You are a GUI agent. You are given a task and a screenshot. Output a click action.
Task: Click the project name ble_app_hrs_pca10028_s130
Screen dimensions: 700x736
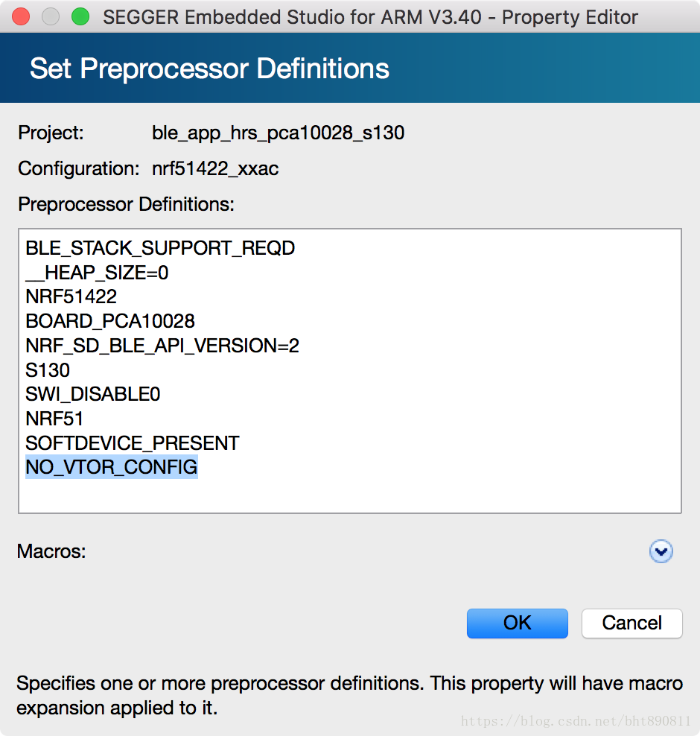click(x=279, y=133)
